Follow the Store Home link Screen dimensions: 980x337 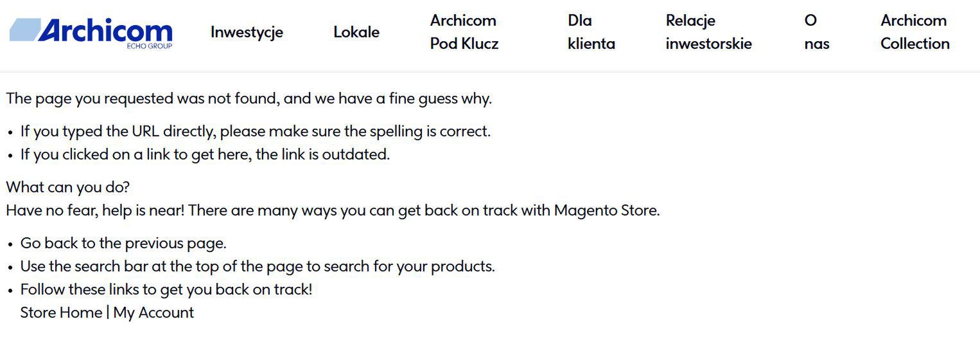tap(61, 313)
